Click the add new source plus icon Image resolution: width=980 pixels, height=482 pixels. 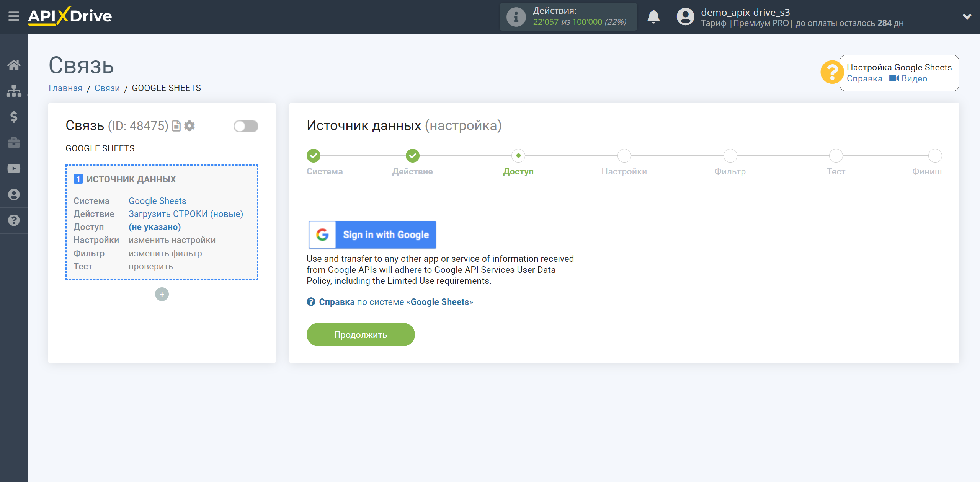point(162,294)
